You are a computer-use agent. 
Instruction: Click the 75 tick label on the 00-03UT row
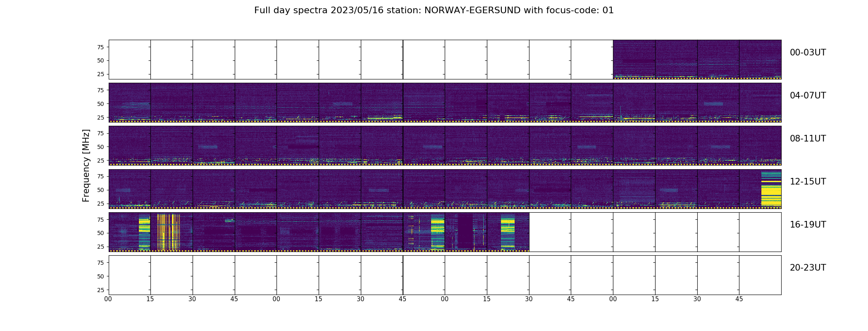tap(100, 47)
